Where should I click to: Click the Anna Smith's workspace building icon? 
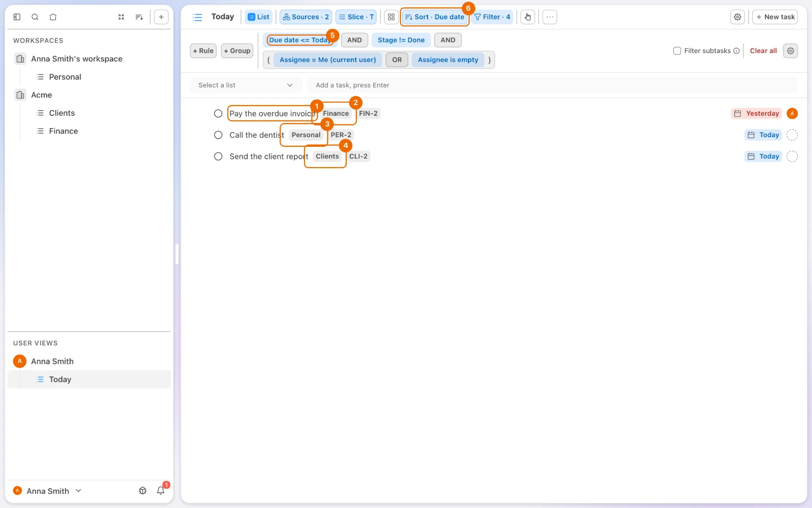pyautogui.click(x=20, y=59)
